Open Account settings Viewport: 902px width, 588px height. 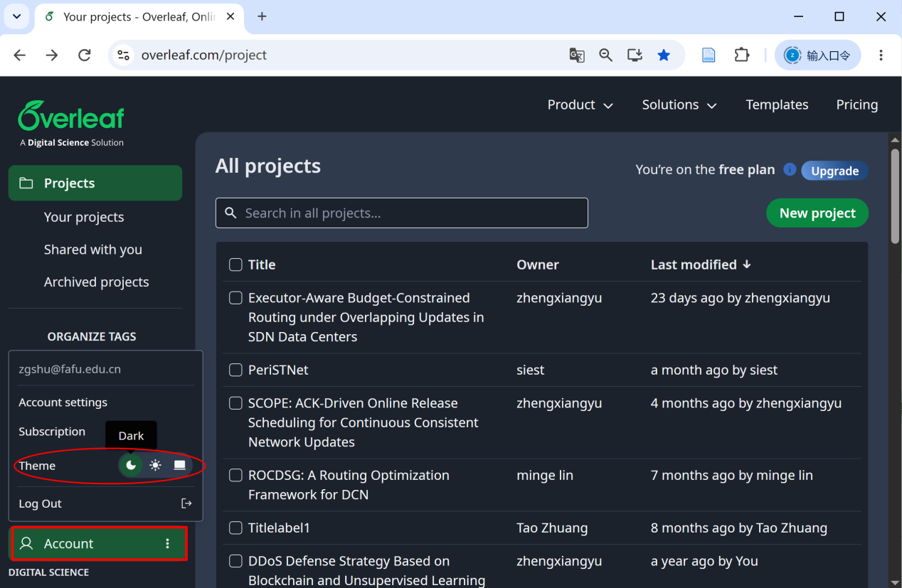pyautogui.click(x=63, y=402)
